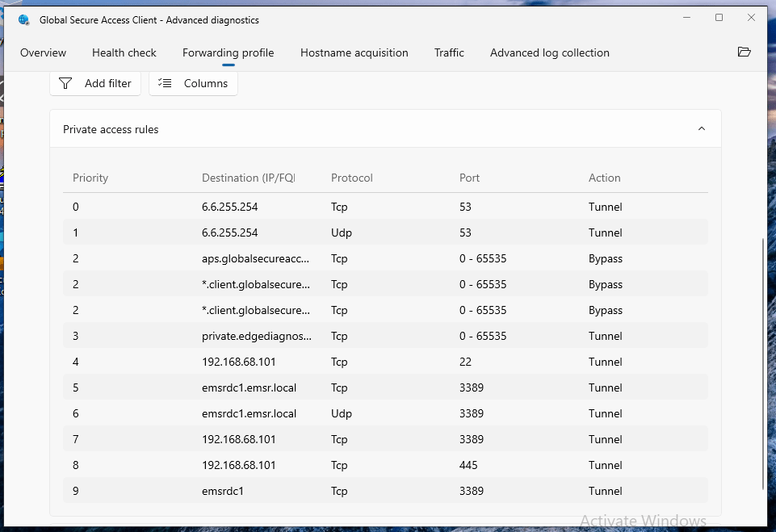The width and height of the screenshot is (776, 532).
Task: Click the Add filter button
Action: [96, 83]
